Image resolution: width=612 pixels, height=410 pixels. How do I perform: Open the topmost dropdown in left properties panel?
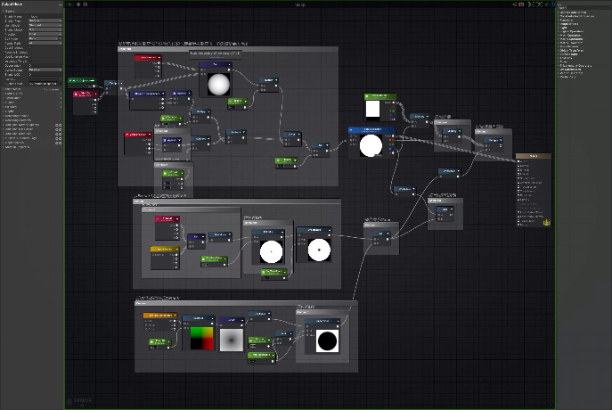(45, 21)
